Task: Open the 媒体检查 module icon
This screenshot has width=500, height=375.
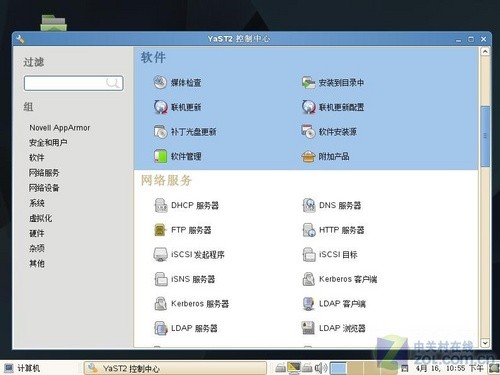Action: pyautogui.click(x=160, y=82)
